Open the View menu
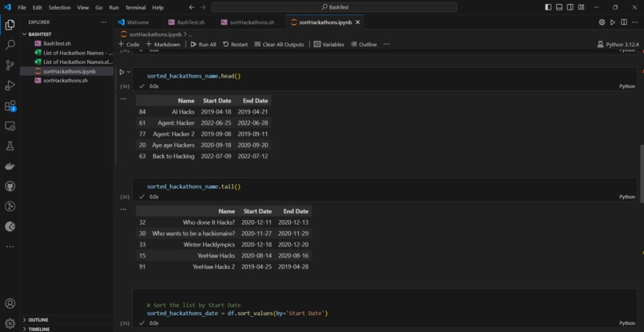This screenshot has width=644, height=332. click(82, 7)
